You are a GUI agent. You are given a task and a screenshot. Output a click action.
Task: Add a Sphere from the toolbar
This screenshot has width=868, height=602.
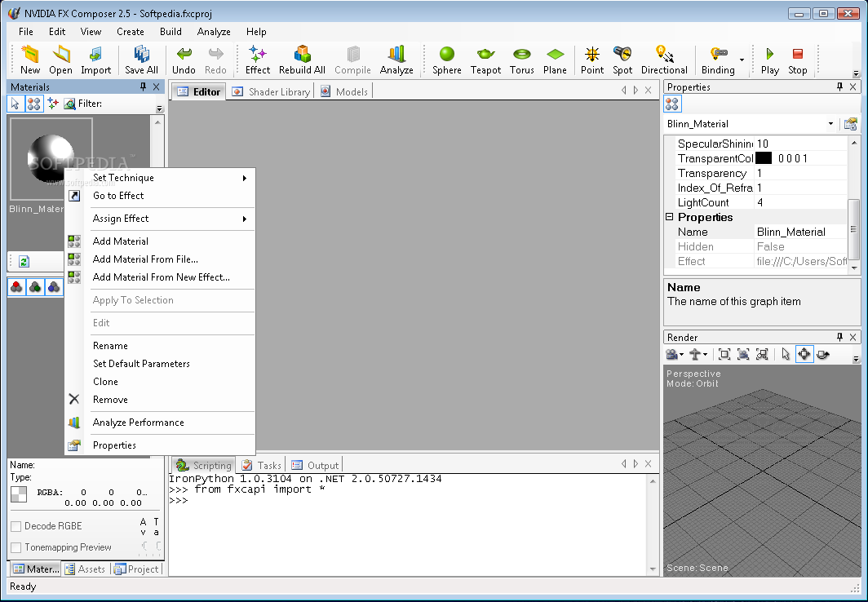(447, 60)
